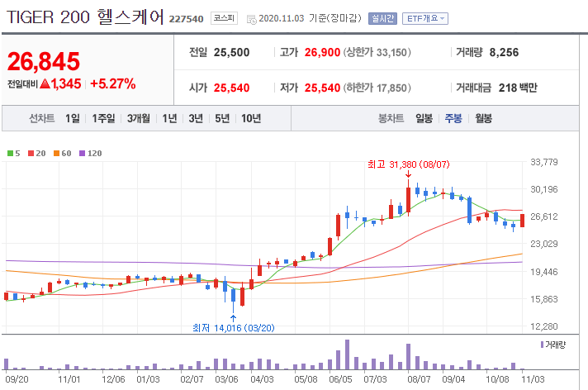The width and height of the screenshot is (588, 390).
Task: Click the 08/07 date axis label
Action: pos(419,379)
